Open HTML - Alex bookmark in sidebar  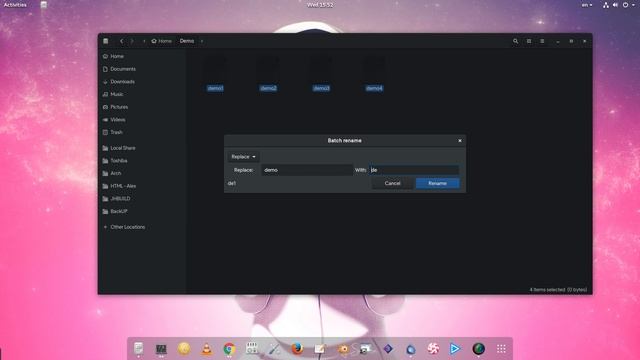pos(123,186)
